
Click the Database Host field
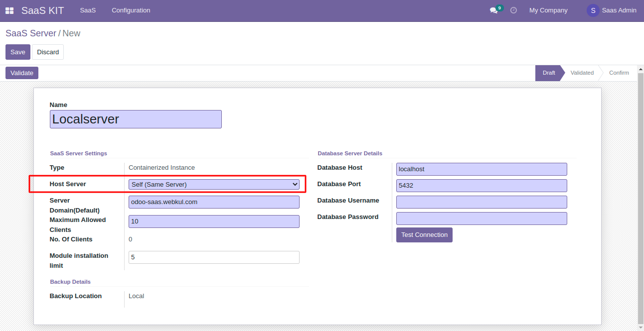(x=482, y=169)
